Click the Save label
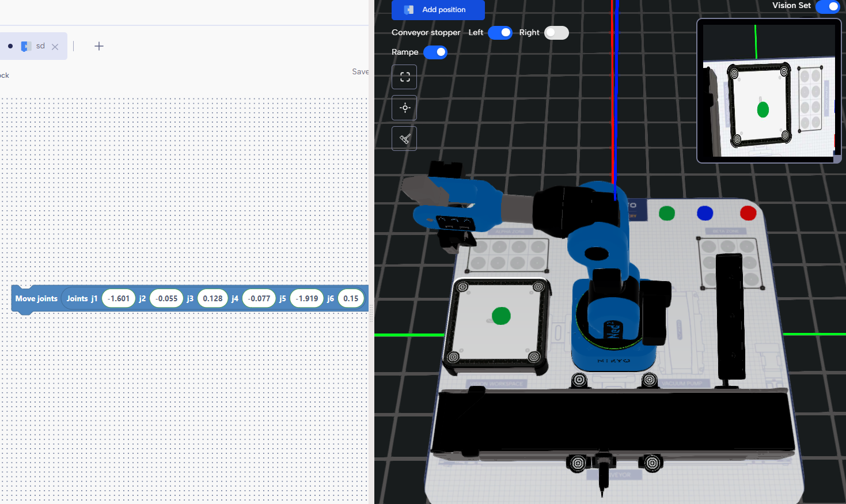The height and width of the screenshot is (504, 846). (360, 71)
